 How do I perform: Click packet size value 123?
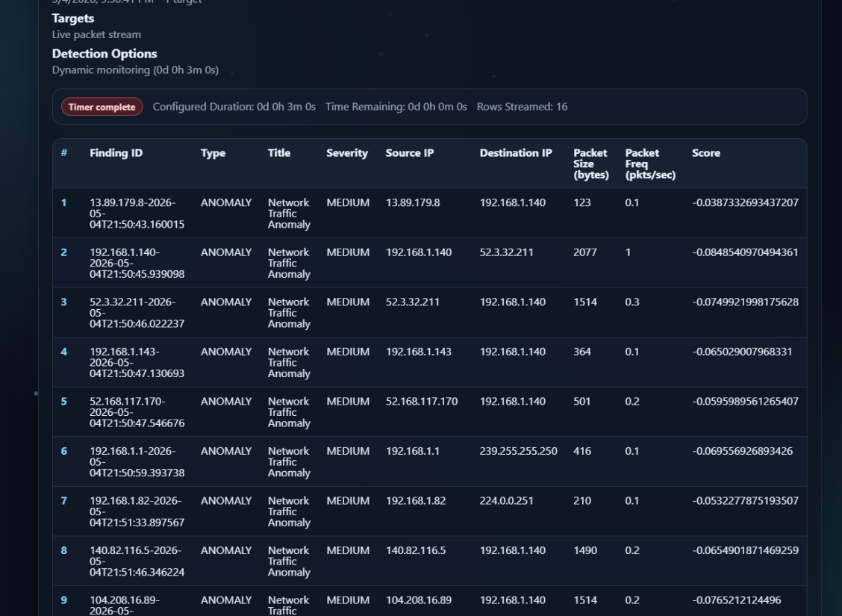(582, 203)
